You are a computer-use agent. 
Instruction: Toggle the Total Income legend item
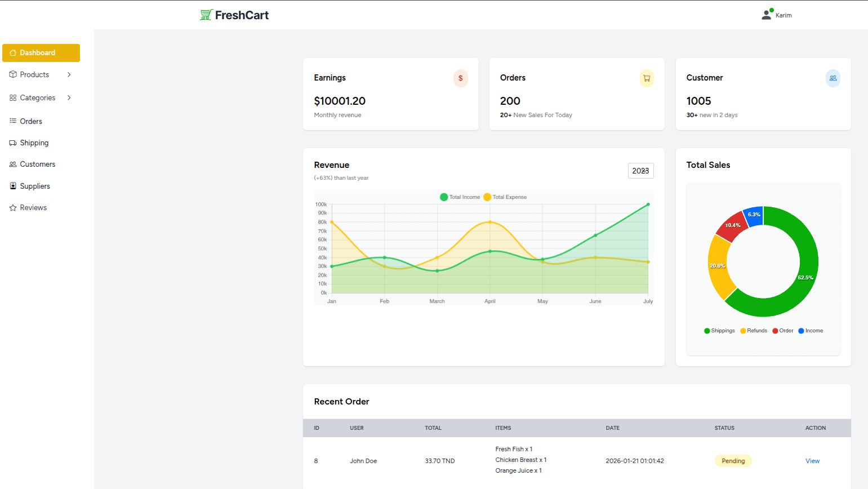coord(460,197)
